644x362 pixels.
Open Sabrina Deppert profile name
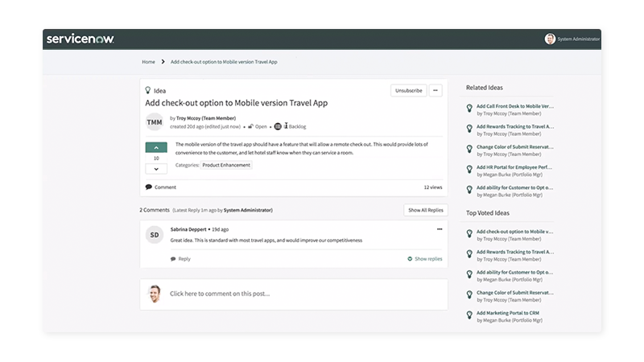tap(188, 229)
